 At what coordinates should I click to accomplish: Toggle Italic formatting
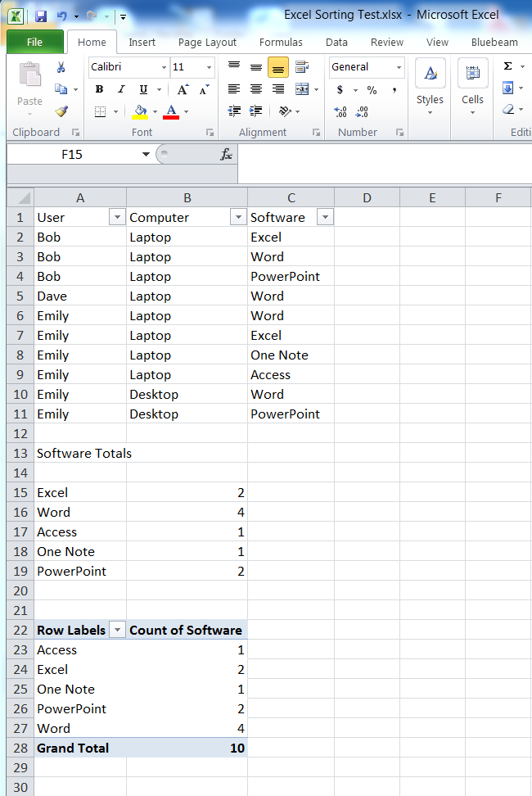pyautogui.click(x=121, y=89)
